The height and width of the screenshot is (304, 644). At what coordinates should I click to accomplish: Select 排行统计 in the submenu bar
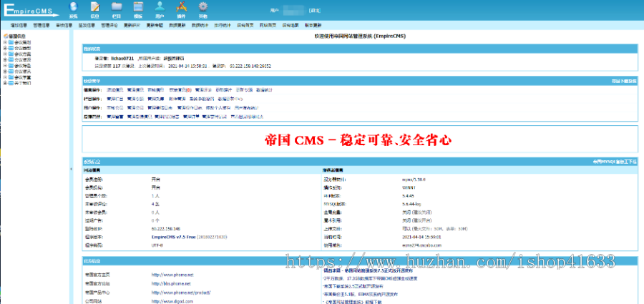(223, 25)
